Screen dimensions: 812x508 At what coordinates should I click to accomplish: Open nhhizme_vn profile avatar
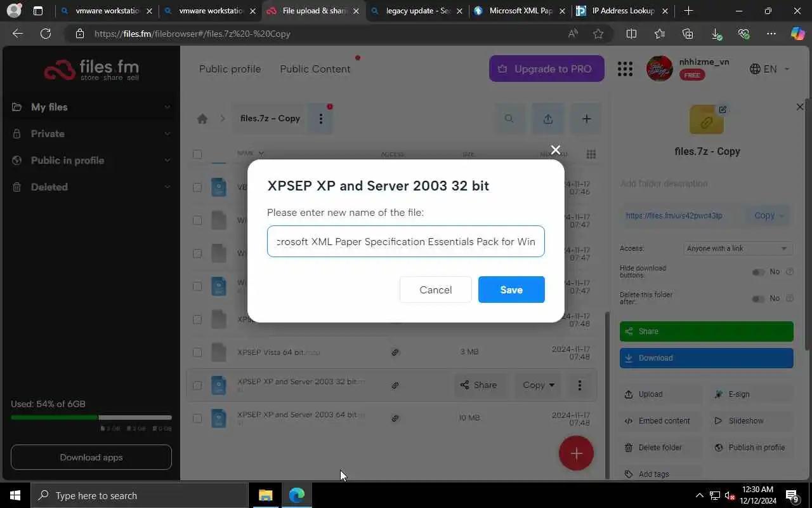[x=659, y=69]
